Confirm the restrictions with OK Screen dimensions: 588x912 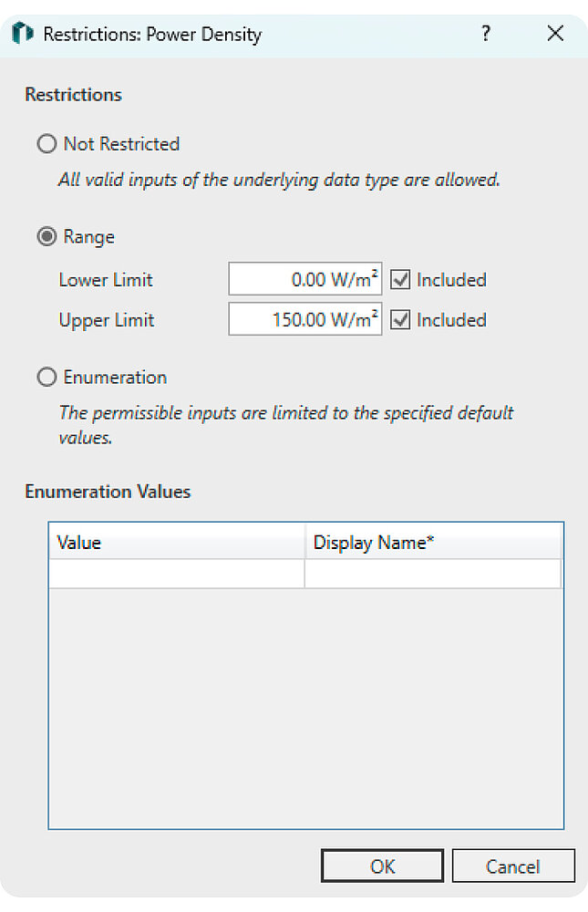382,865
